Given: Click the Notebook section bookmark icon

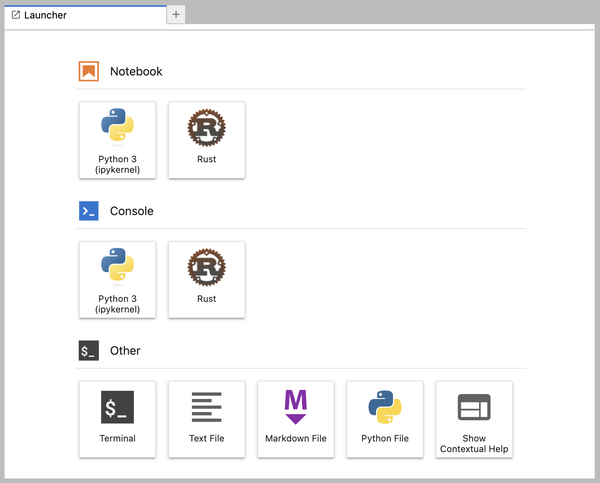Looking at the screenshot, I should 89,71.
